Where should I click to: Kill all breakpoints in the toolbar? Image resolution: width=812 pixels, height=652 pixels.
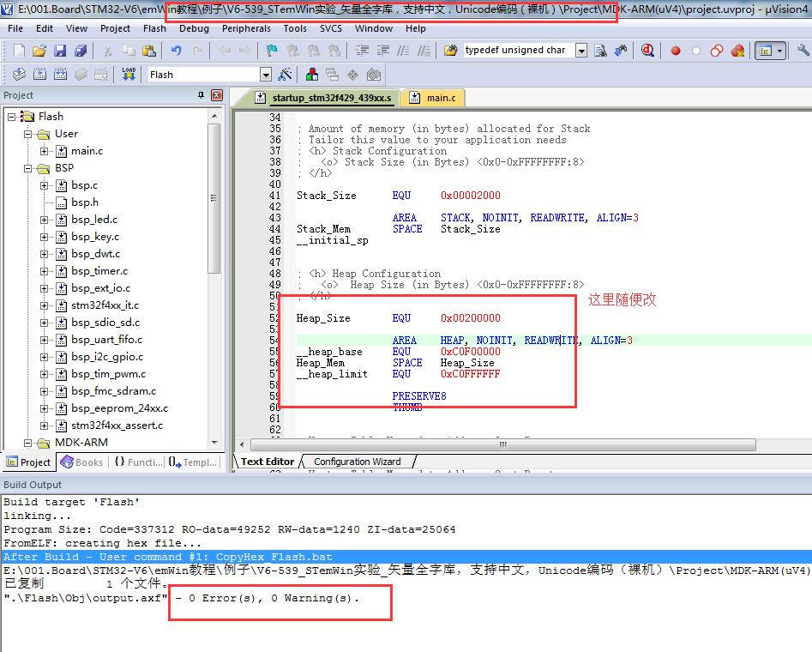click(x=737, y=51)
